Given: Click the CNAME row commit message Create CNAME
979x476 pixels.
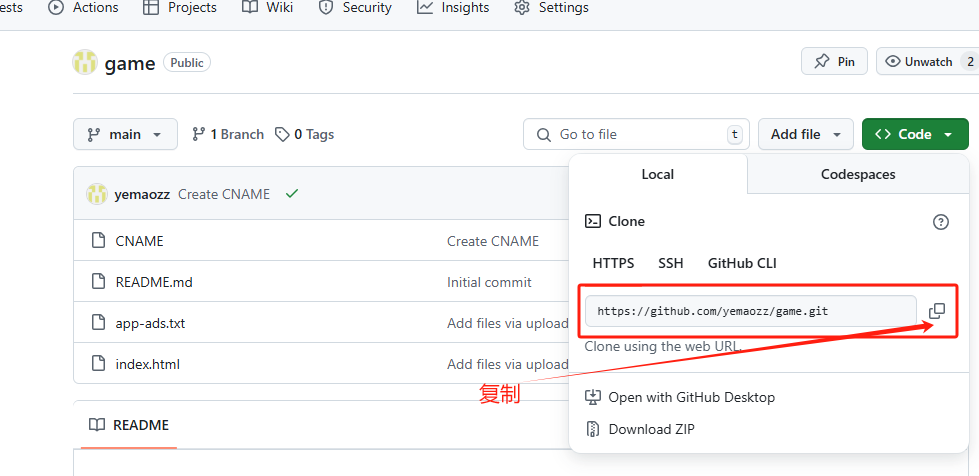Looking at the screenshot, I should click(x=493, y=241).
